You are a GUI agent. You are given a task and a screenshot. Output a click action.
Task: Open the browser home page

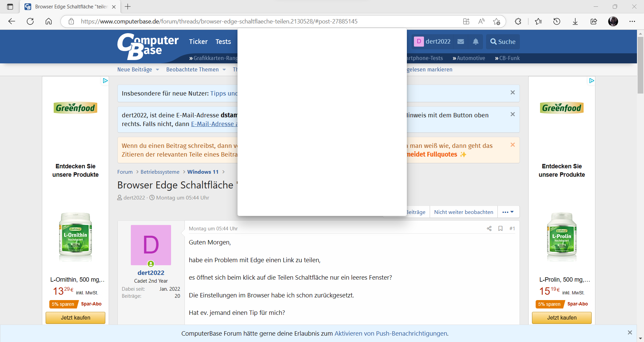[49, 21]
